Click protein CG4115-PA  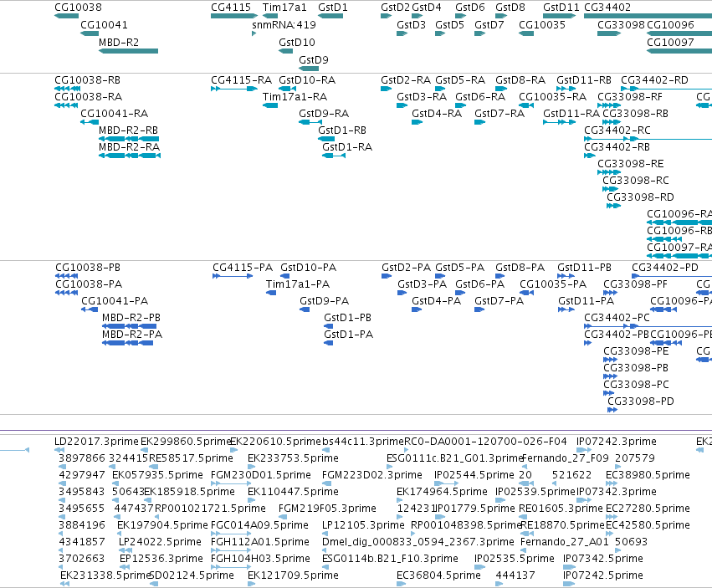(243, 268)
